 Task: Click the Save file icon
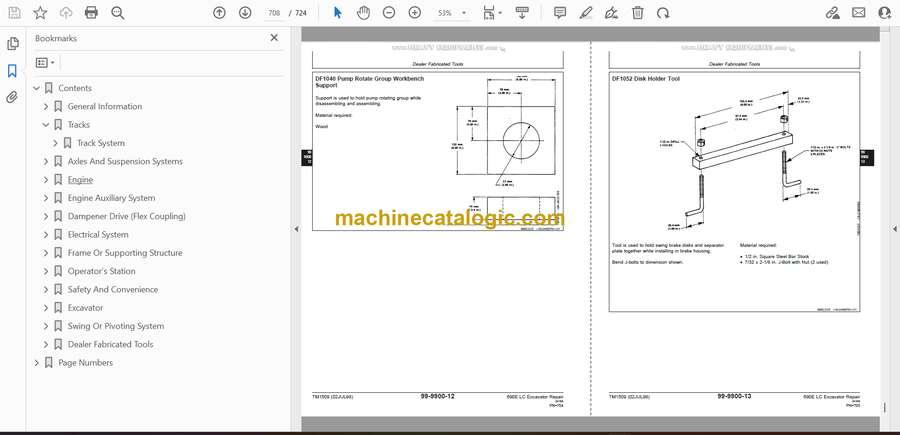(14, 13)
